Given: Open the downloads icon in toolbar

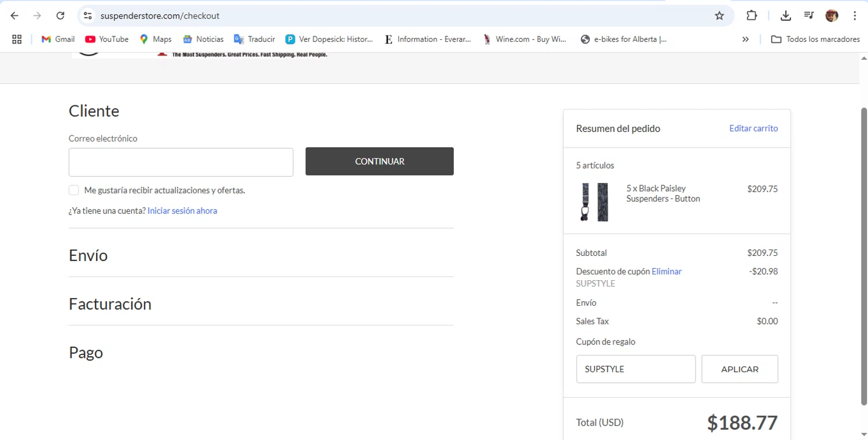Looking at the screenshot, I should 785,16.
